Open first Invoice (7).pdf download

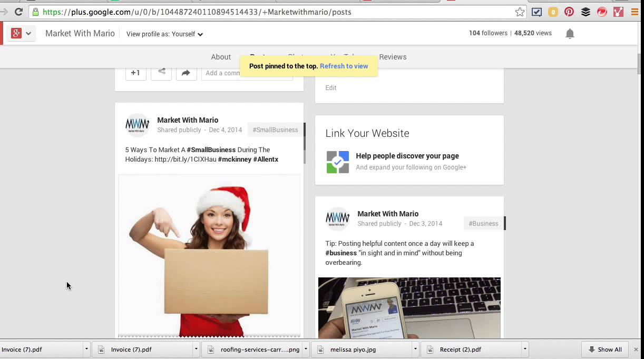point(41,349)
